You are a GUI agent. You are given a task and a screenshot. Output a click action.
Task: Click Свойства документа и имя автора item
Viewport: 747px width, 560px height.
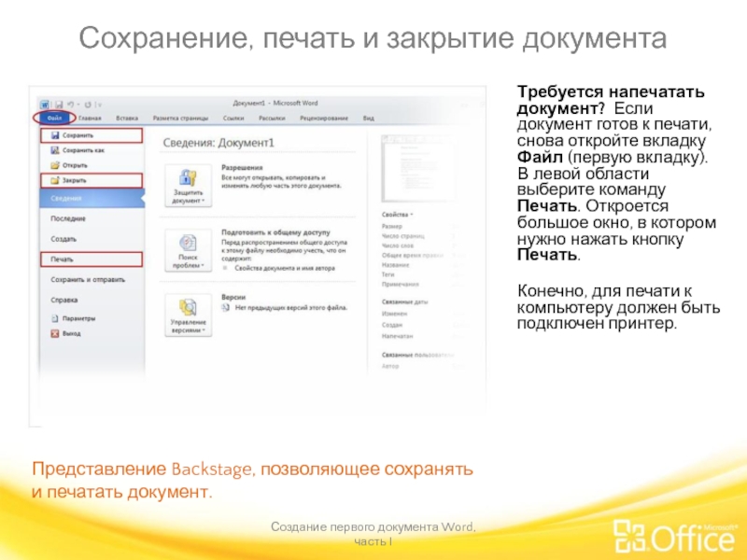[285, 268]
